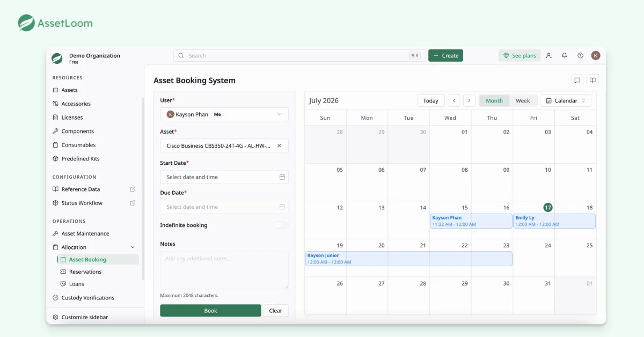Viewport: 644px width, 337px height.
Task: Select today's date 17 in the calendar
Action: click(x=547, y=208)
